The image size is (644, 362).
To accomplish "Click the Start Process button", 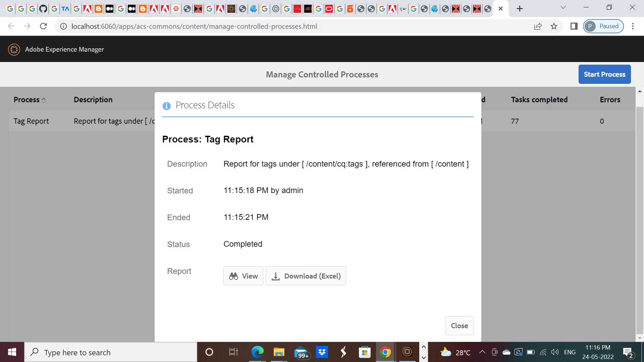I will click(x=604, y=74).
